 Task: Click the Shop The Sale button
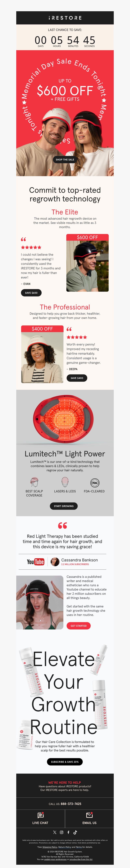65,160
